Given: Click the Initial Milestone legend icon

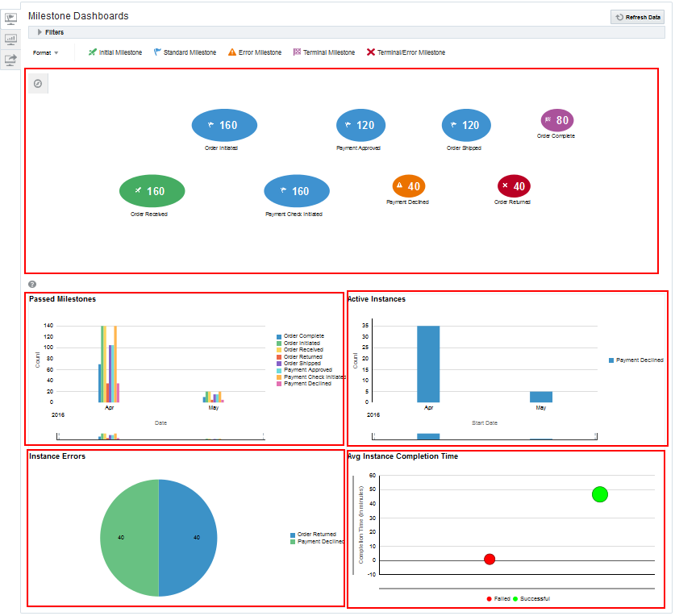Looking at the screenshot, I should (x=92, y=52).
